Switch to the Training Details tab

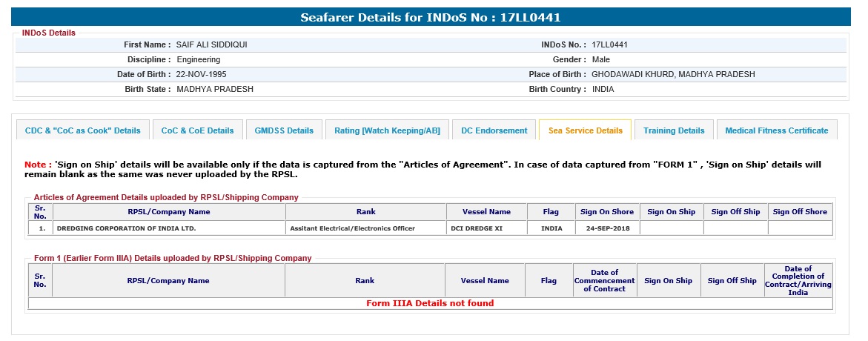click(x=674, y=130)
